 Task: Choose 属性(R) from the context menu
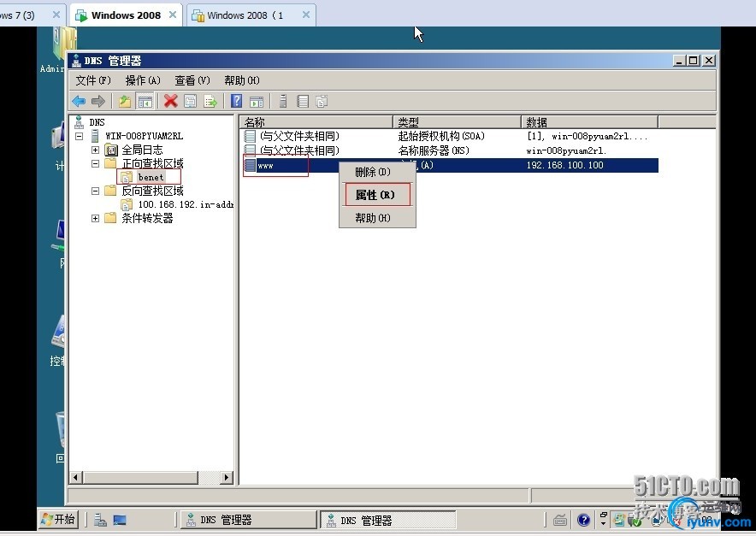tap(377, 195)
